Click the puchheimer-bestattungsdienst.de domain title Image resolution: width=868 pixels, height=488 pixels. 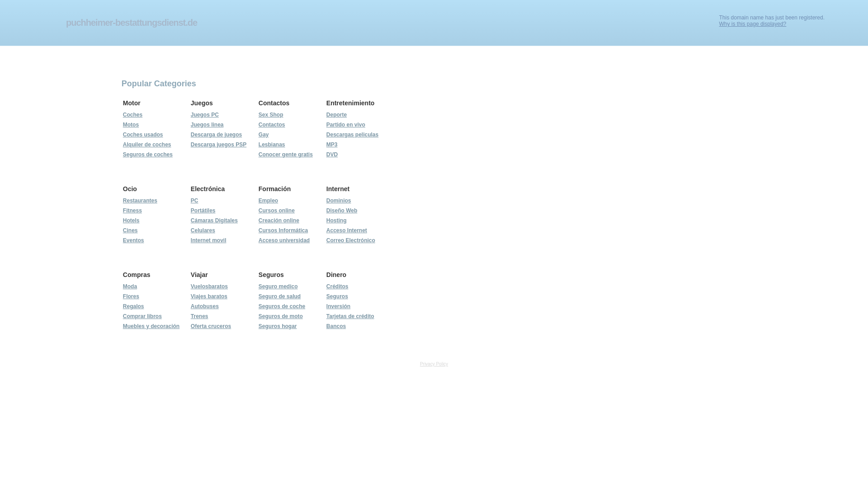[x=132, y=23]
